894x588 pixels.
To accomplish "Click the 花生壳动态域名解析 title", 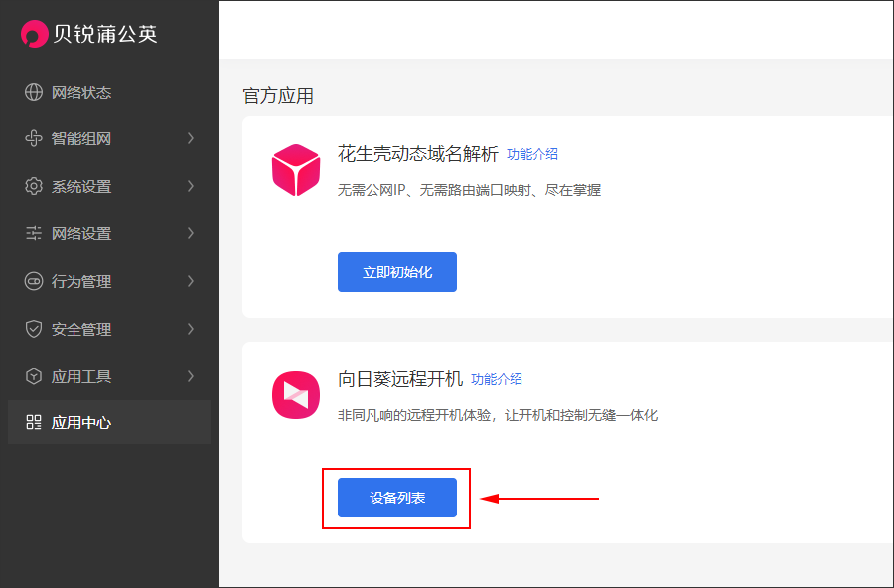I will (417, 154).
